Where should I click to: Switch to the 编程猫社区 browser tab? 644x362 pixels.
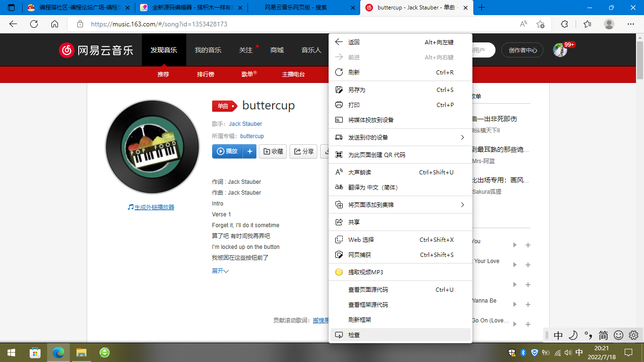(78, 8)
